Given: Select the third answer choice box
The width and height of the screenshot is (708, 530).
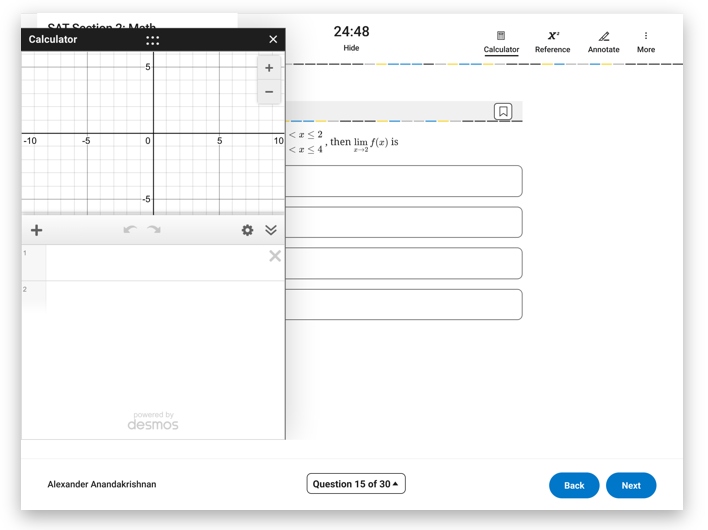Looking at the screenshot, I should pos(404,263).
